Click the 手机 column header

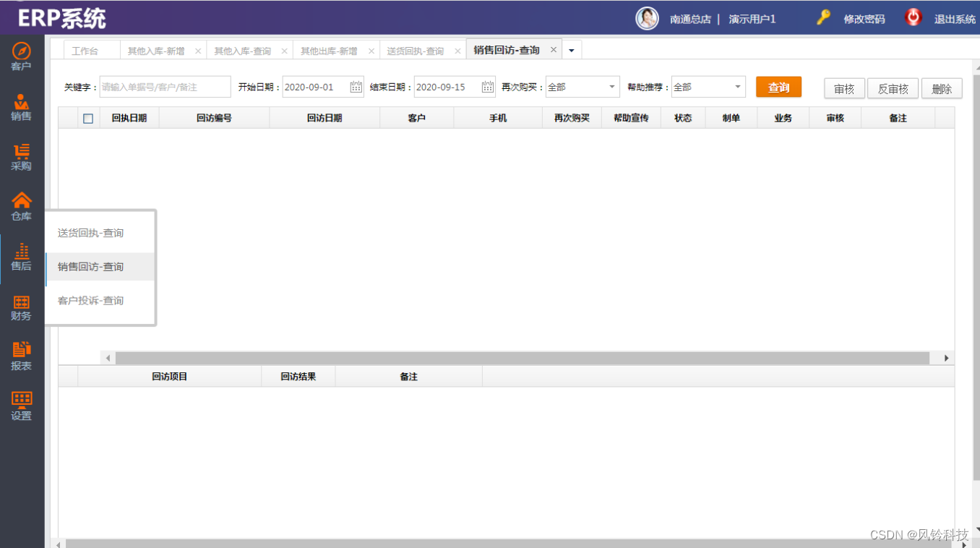point(498,118)
